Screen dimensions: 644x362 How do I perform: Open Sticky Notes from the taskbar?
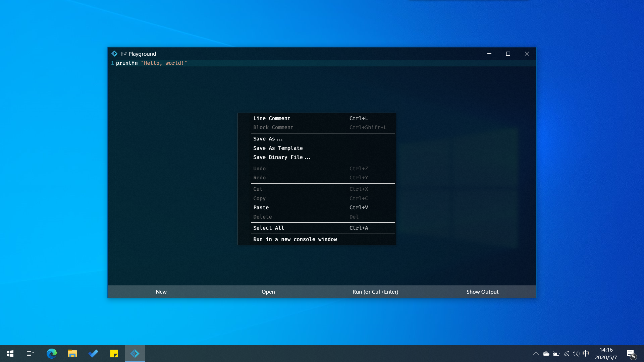click(114, 354)
